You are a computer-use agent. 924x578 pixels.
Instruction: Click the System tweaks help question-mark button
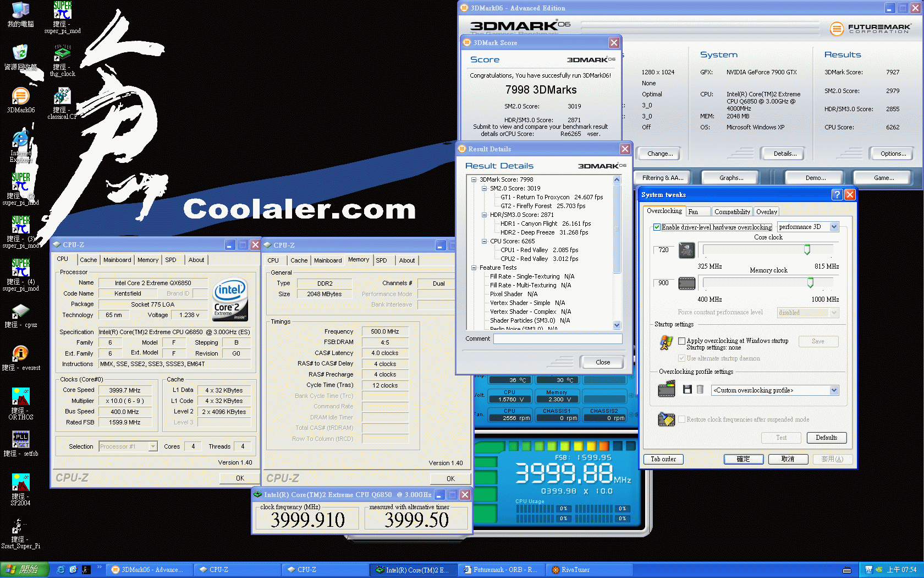tap(837, 194)
